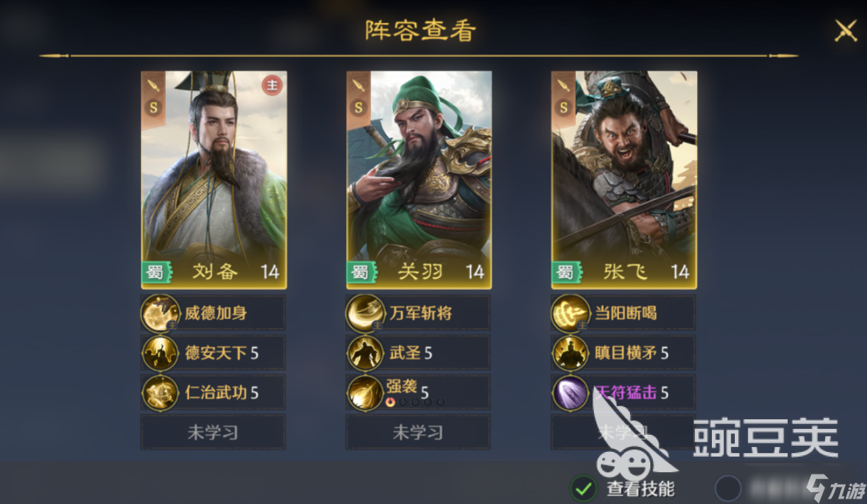
Task: Click the 强袭 skill icon
Action: (366, 392)
